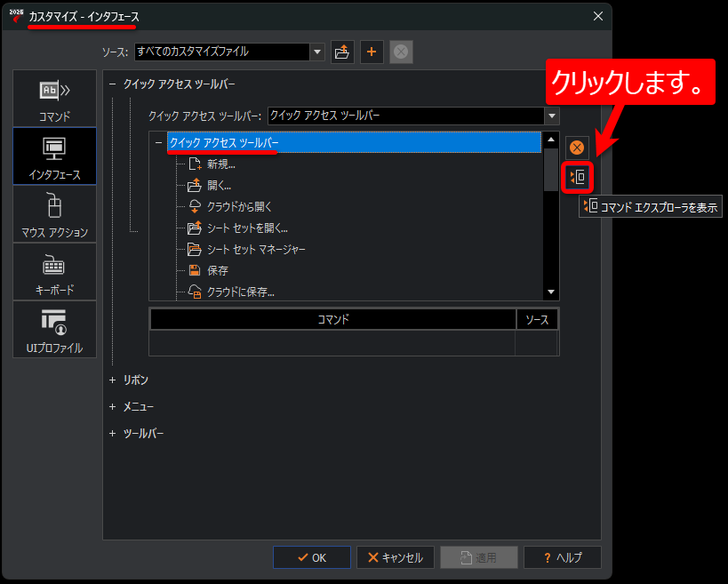Click the シート セットを開く folder icon
The image size is (728, 584).
(x=195, y=228)
